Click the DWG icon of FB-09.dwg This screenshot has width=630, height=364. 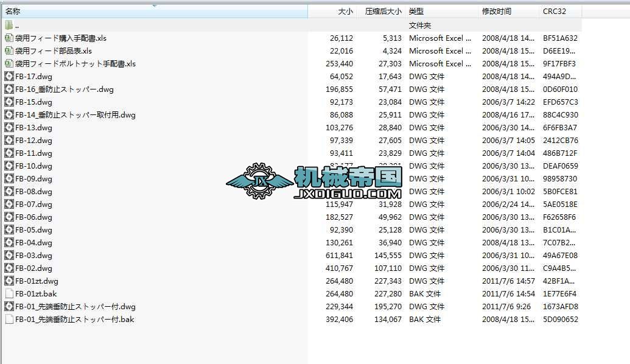click(9, 179)
